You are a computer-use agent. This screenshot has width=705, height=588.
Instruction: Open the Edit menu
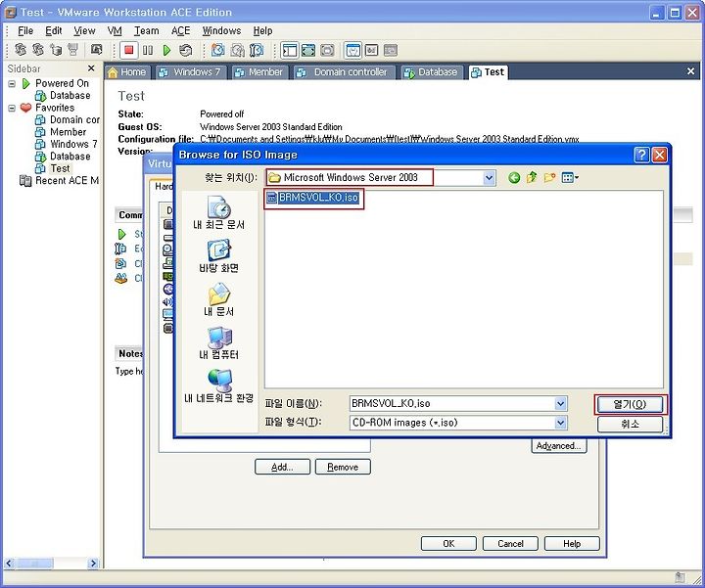point(54,31)
